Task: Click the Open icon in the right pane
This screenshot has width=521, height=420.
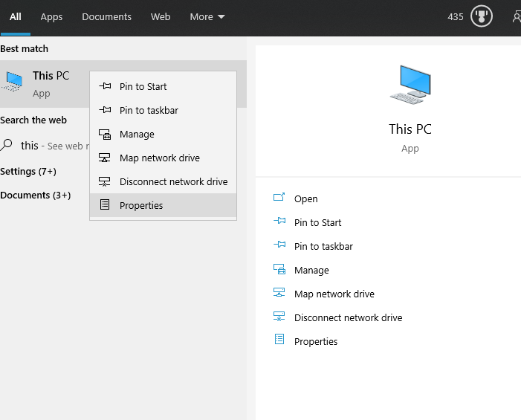Action: coord(279,198)
